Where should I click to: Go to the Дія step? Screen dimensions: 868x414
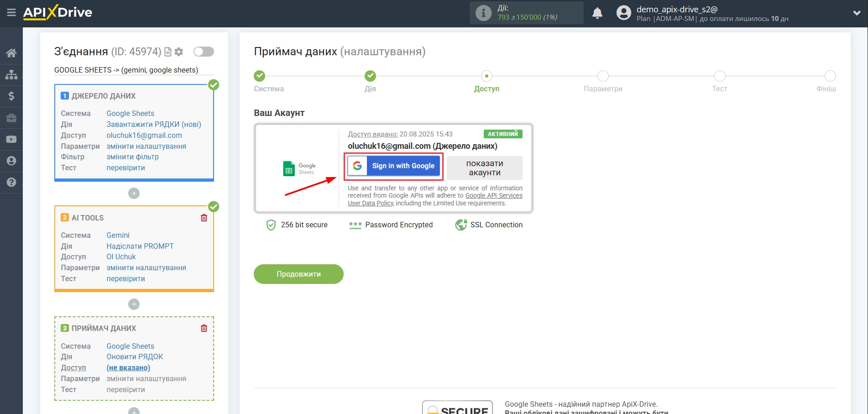coord(370,76)
